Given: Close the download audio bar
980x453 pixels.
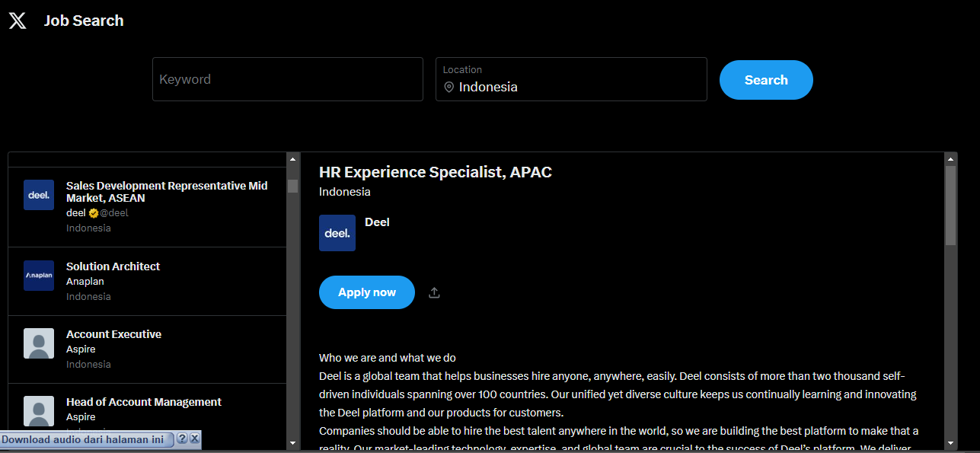Looking at the screenshot, I should click(194, 439).
